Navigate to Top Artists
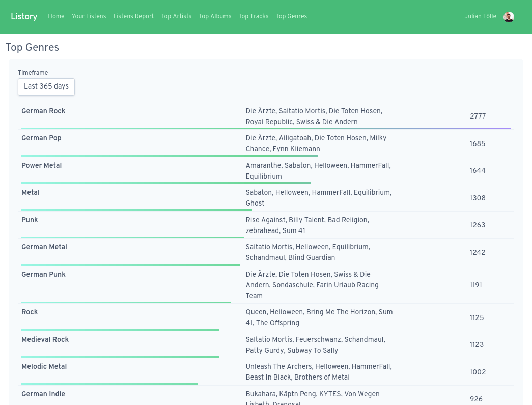Image resolution: width=532 pixels, height=405 pixels. pos(176,16)
